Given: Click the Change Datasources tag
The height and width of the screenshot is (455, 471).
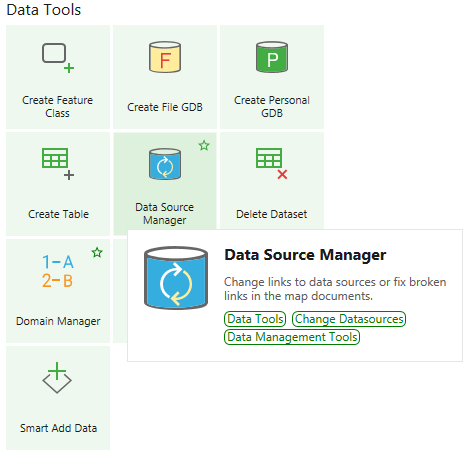Looking at the screenshot, I should [349, 319].
